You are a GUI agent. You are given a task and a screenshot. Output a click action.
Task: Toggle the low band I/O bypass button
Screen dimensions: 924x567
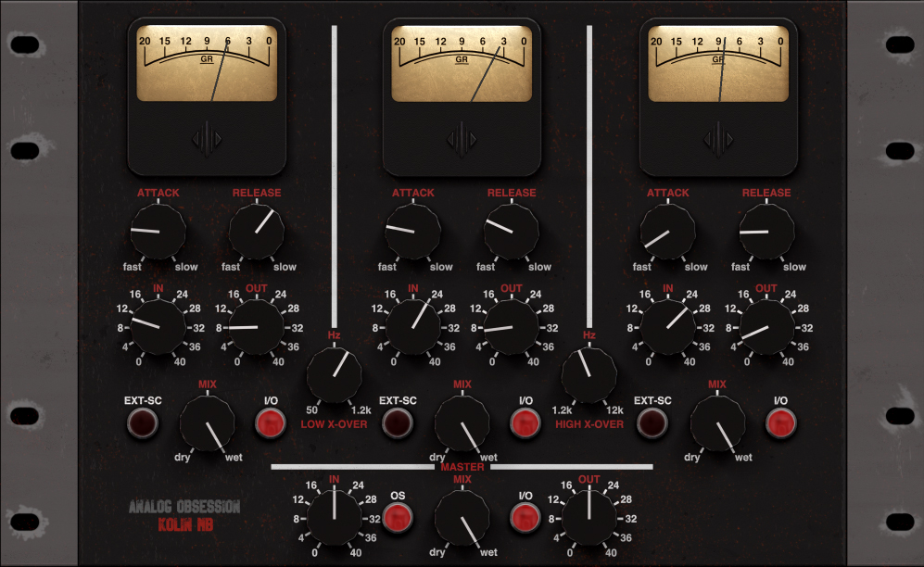(271, 422)
